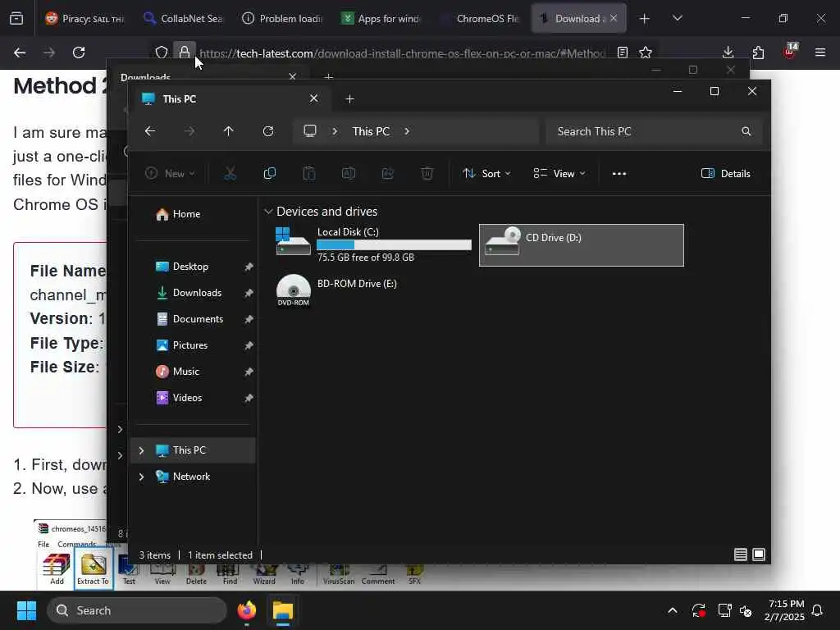
Task: Click the Cut scissors icon in Explorer toolbar
Action: click(230, 174)
